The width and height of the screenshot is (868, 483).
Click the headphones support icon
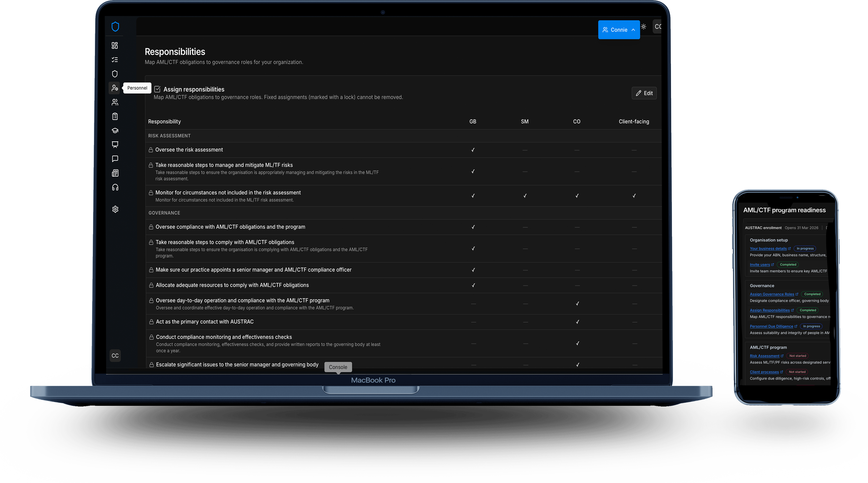(115, 188)
